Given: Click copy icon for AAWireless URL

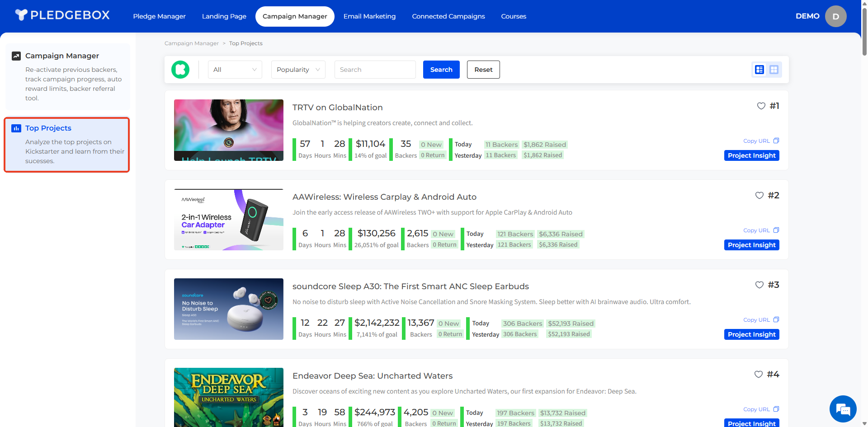Looking at the screenshot, I should pos(776,230).
